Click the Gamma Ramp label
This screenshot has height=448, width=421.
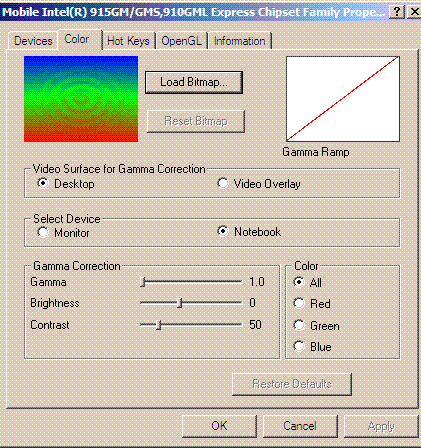point(316,152)
